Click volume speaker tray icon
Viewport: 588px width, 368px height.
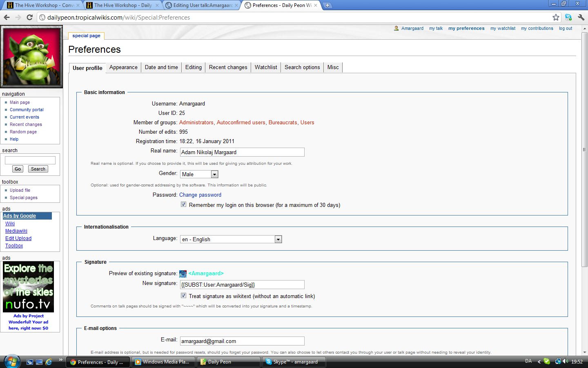click(x=566, y=361)
